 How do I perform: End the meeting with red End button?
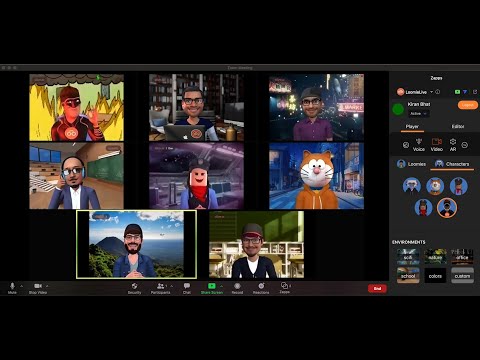(377, 288)
